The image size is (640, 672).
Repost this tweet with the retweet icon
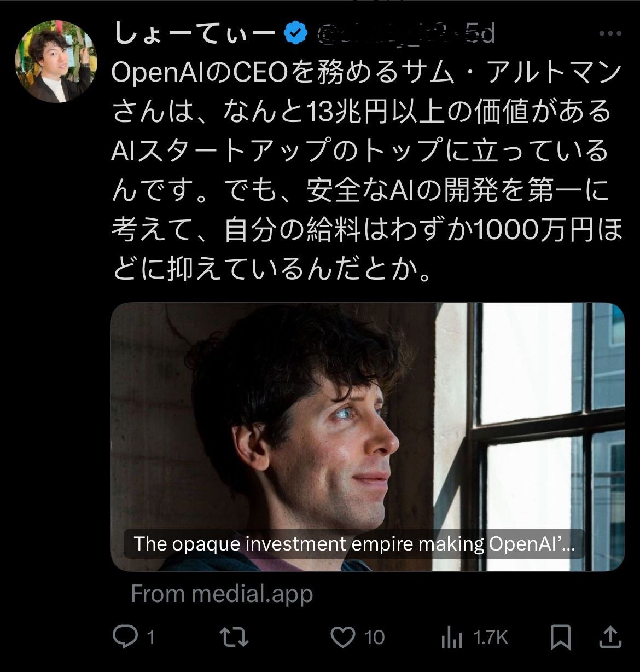(x=234, y=637)
